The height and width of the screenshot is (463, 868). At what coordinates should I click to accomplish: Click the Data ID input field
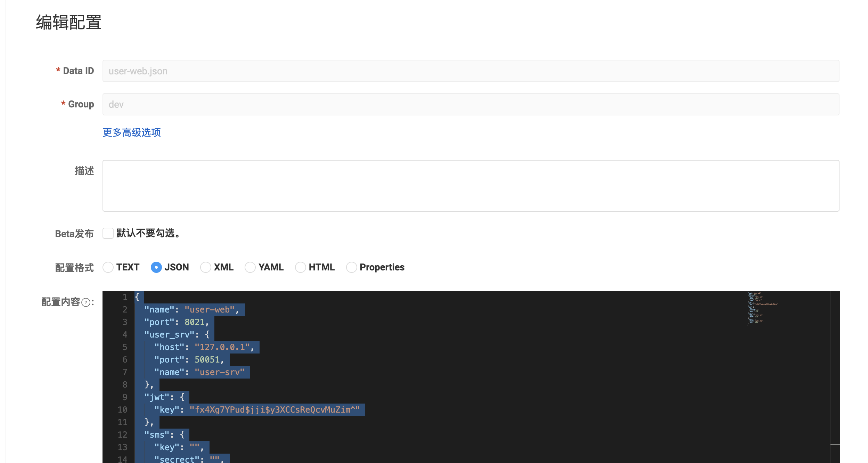(x=470, y=71)
